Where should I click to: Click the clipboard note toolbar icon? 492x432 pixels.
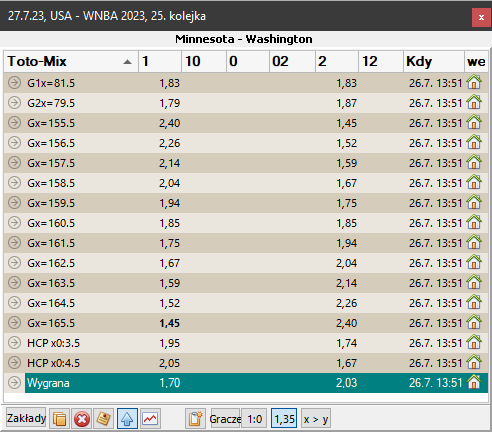(x=195, y=419)
